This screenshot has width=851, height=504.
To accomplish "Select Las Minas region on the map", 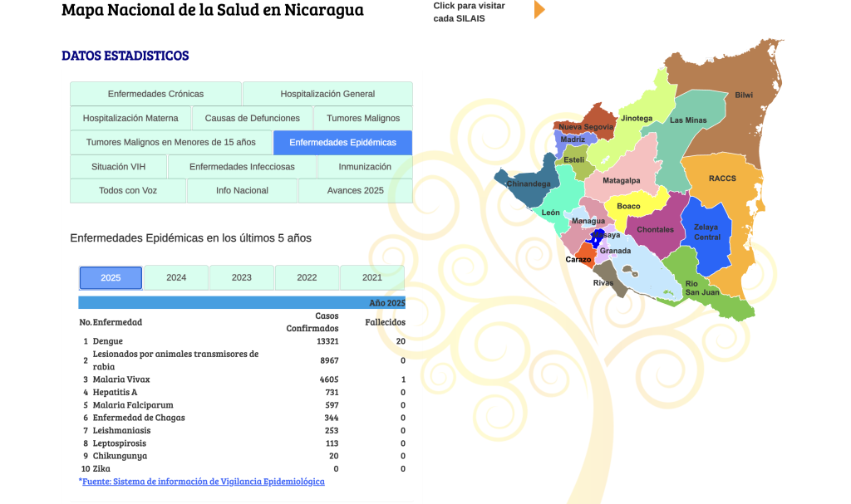I will pos(688,120).
